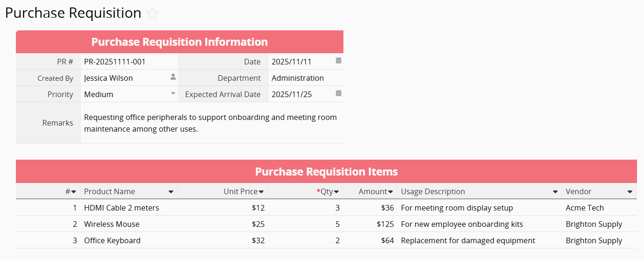This screenshot has height=260, width=644.
Task: Open the Unit Price column sort arrow
Action: 261,192
